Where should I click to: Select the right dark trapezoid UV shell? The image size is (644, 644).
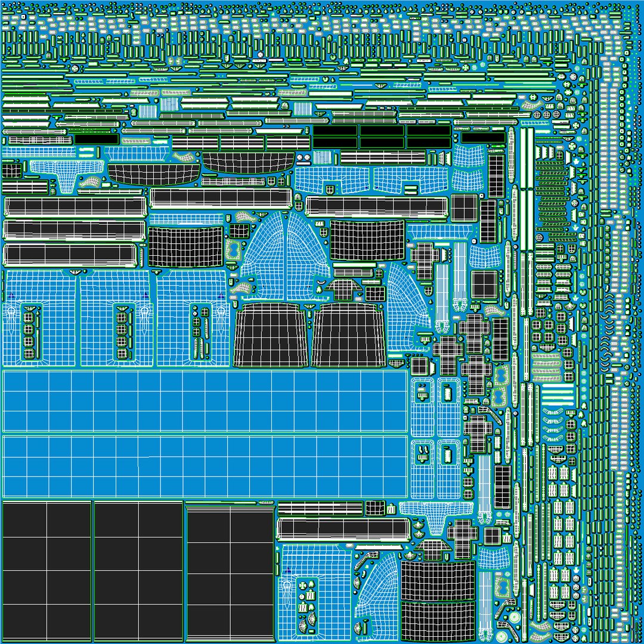348,335
